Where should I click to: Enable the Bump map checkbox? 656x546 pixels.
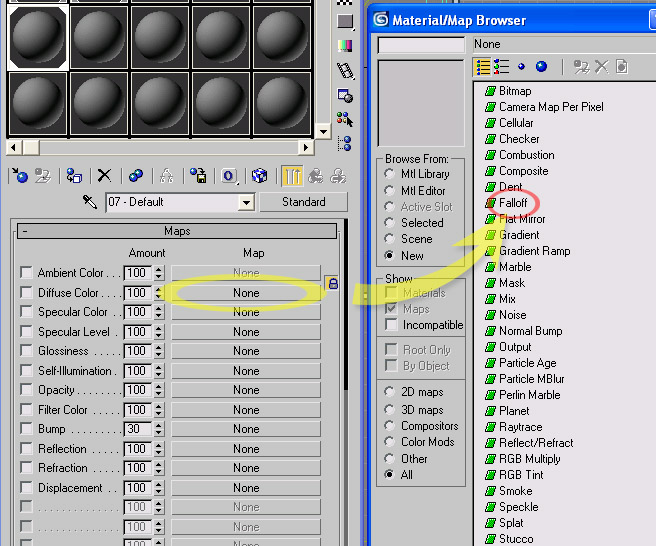[x=27, y=429]
